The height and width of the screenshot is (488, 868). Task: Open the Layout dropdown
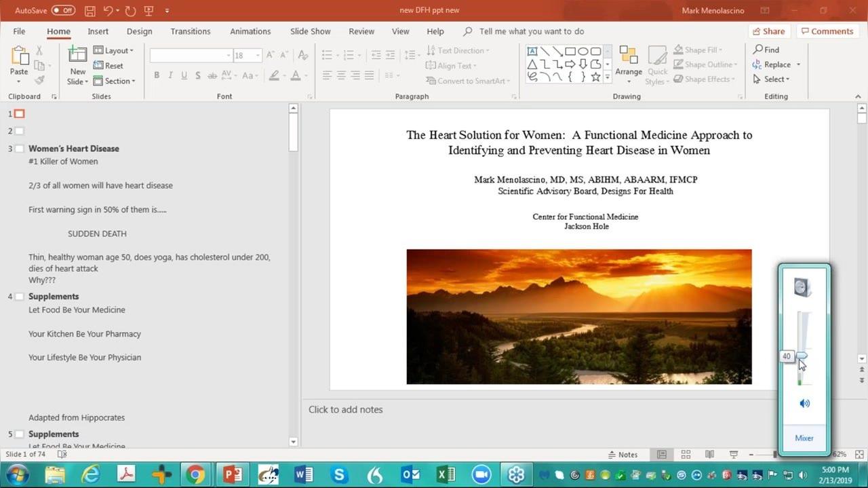point(113,50)
